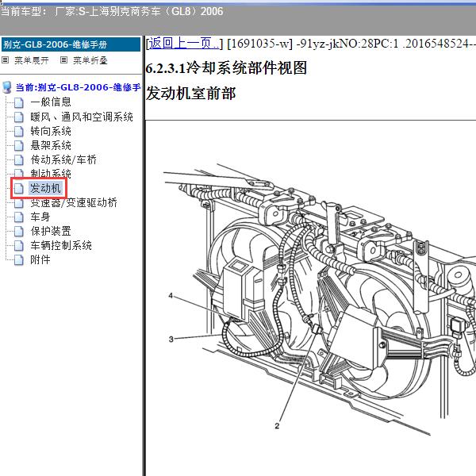This screenshot has width=476, height=476.
Task: Select the root node 当前:别克-GL8-2006-维修手
Action: (x=78, y=87)
